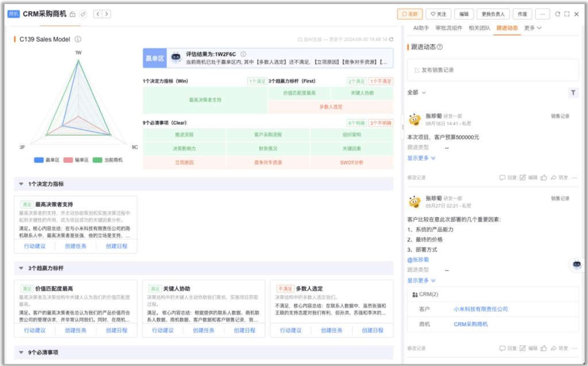Click the floating AI assistant robot icon
This screenshot has width=588, height=366.
click(577, 264)
